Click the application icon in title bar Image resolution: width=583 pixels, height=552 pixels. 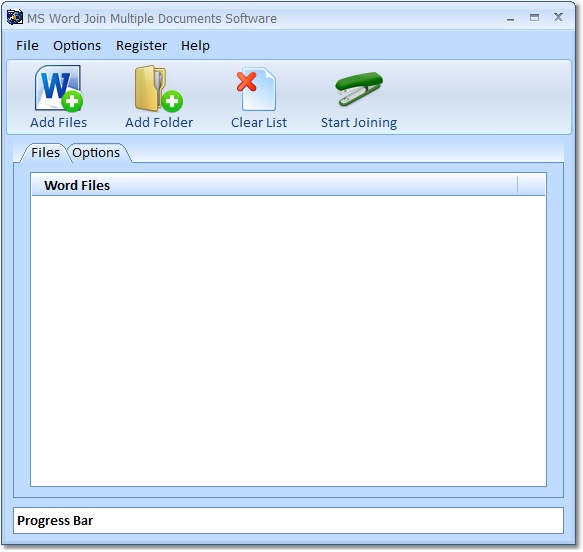point(15,17)
